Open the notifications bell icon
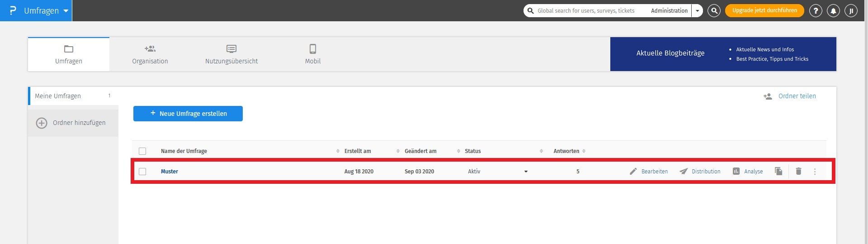 pyautogui.click(x=833, y=11)
